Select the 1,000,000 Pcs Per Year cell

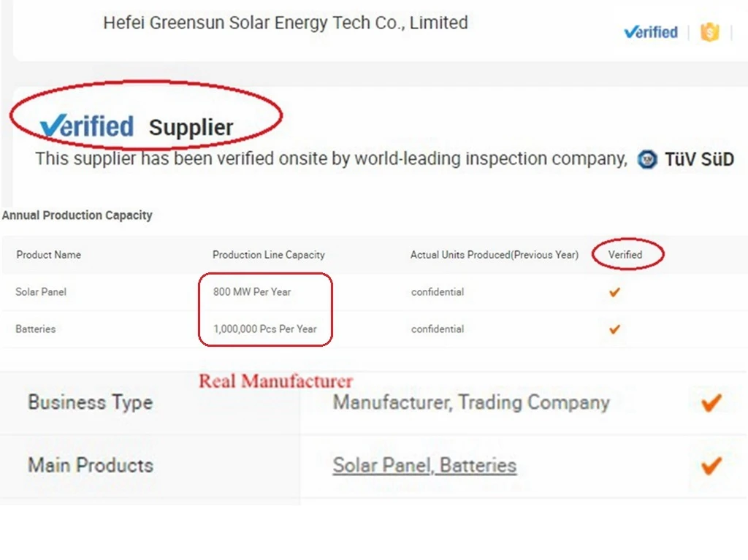264,329
